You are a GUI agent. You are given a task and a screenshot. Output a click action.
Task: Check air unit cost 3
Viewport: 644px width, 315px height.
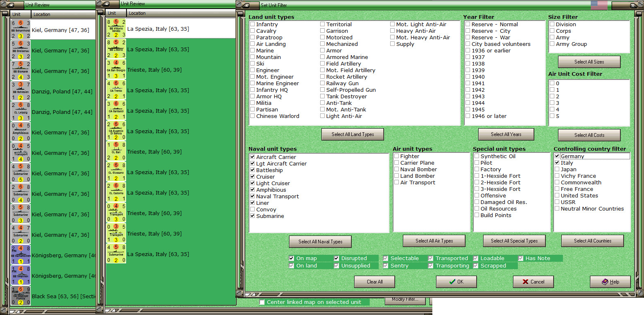(552, 103)
